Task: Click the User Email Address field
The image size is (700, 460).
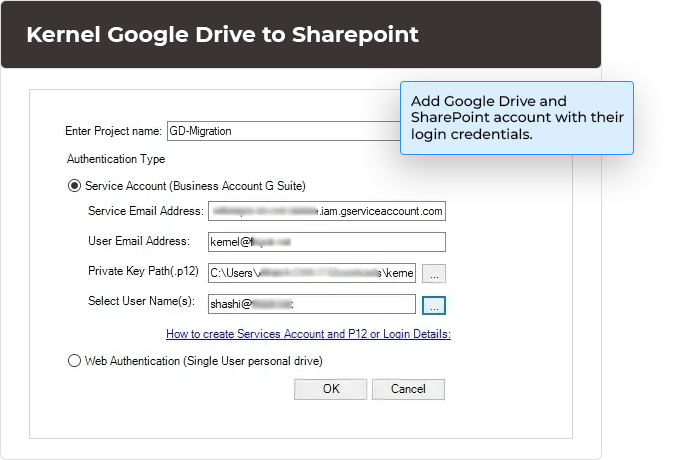Action: 327,242
